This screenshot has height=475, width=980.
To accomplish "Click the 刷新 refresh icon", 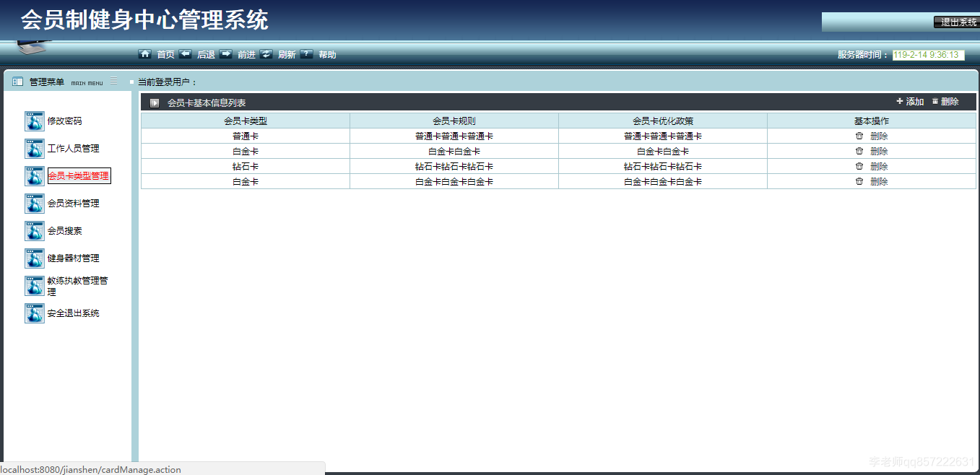I will [x=266, y=53].
